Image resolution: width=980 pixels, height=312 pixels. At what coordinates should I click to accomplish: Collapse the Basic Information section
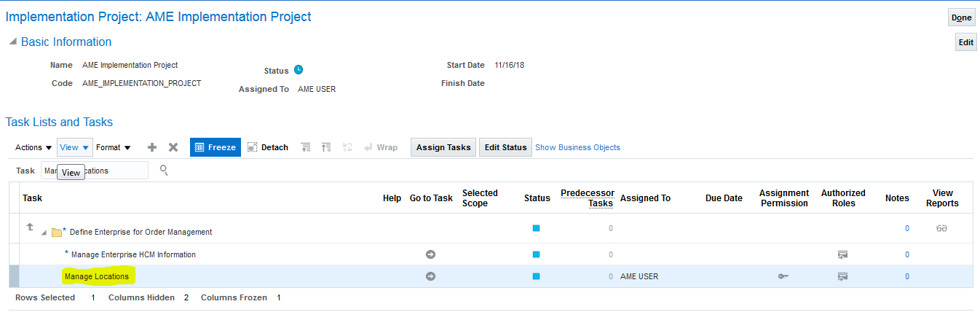[x=12, y=42]
